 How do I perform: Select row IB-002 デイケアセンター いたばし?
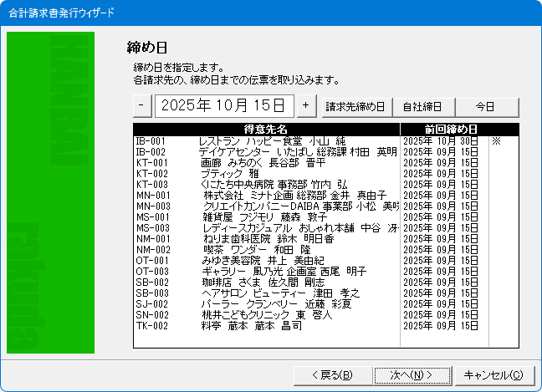pos(266,152)
